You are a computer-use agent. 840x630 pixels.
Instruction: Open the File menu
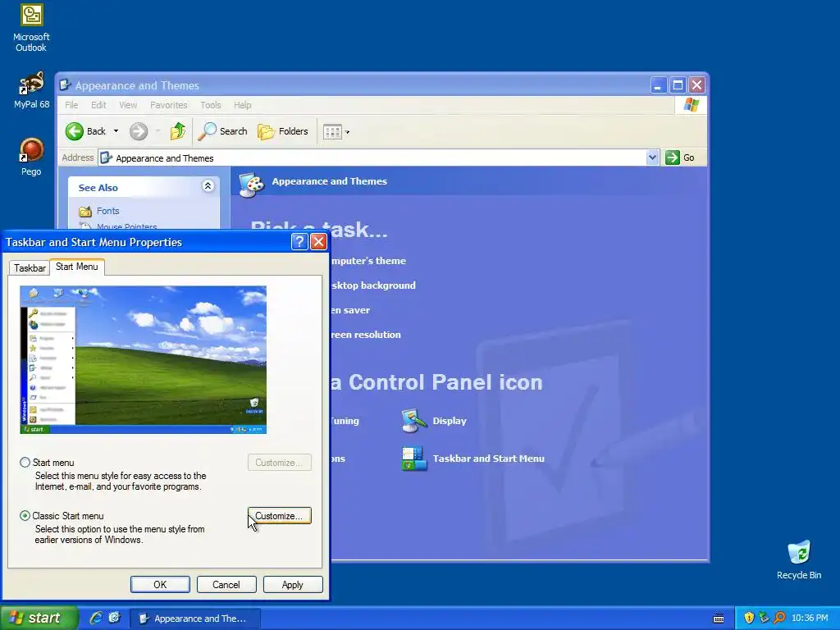pos(71,105)
